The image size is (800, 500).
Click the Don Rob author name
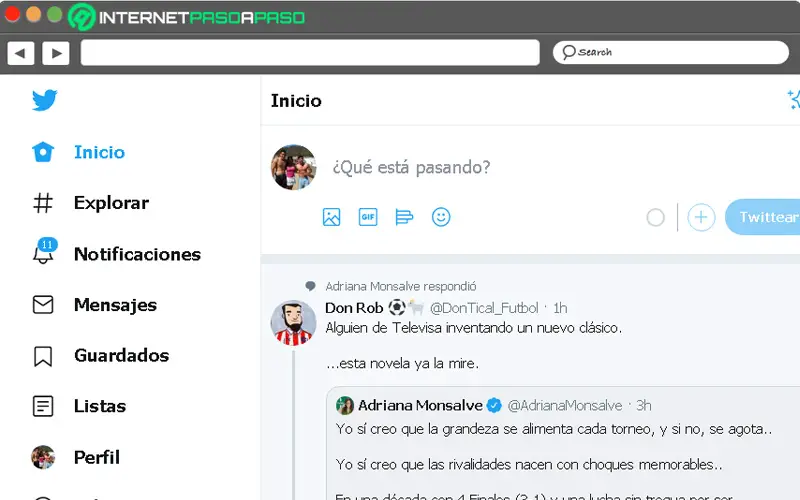354,308
